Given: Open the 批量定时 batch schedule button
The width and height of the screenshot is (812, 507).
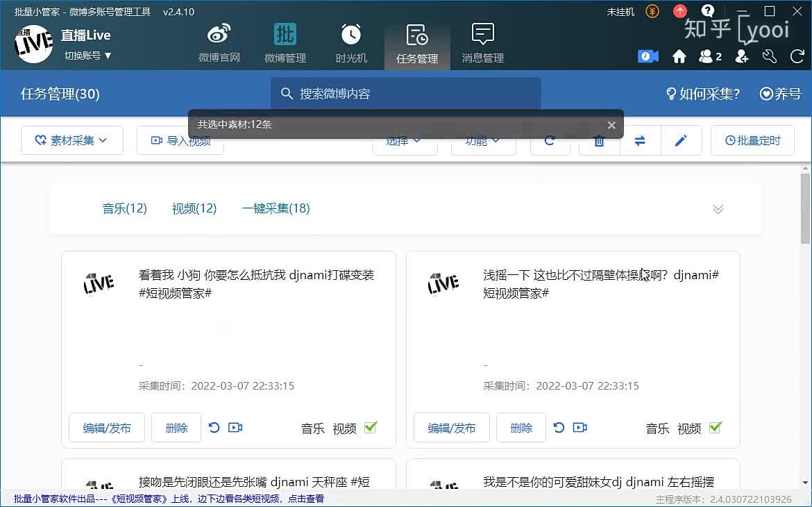Looking at the screenshot, I should [752, 140].
